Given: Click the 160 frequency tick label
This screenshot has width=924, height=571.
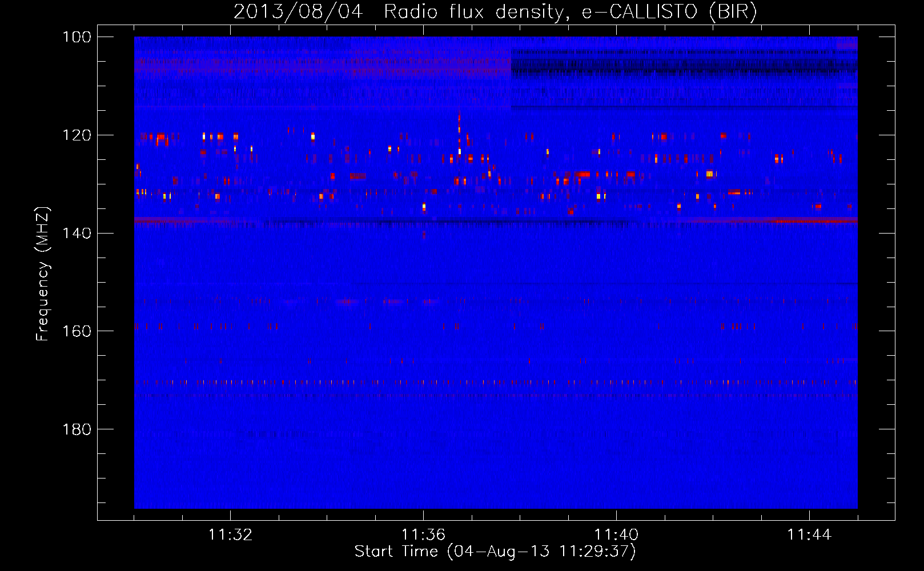Looking at the screenshot, I should click(77, 331).
